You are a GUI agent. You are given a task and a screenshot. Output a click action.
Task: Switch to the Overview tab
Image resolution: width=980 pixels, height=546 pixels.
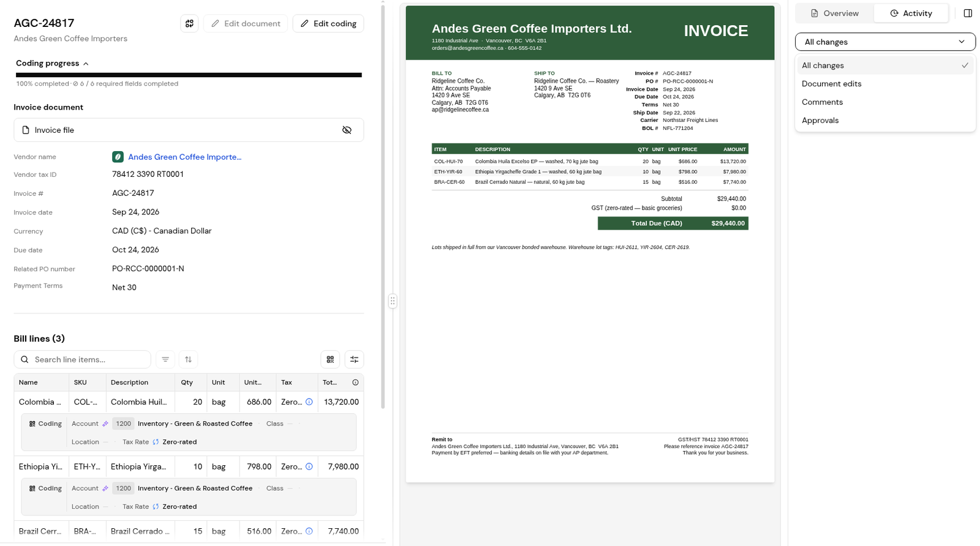[834, 13]
